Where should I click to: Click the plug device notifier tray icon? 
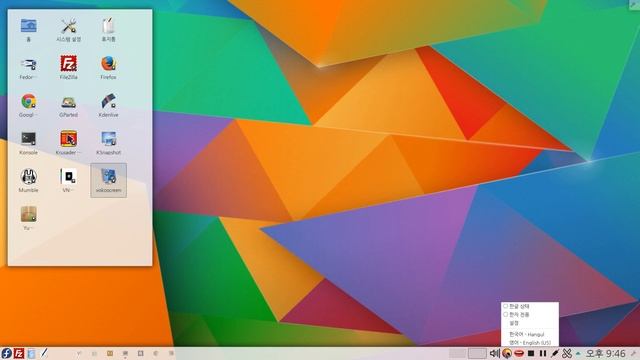tap(555, 353)
